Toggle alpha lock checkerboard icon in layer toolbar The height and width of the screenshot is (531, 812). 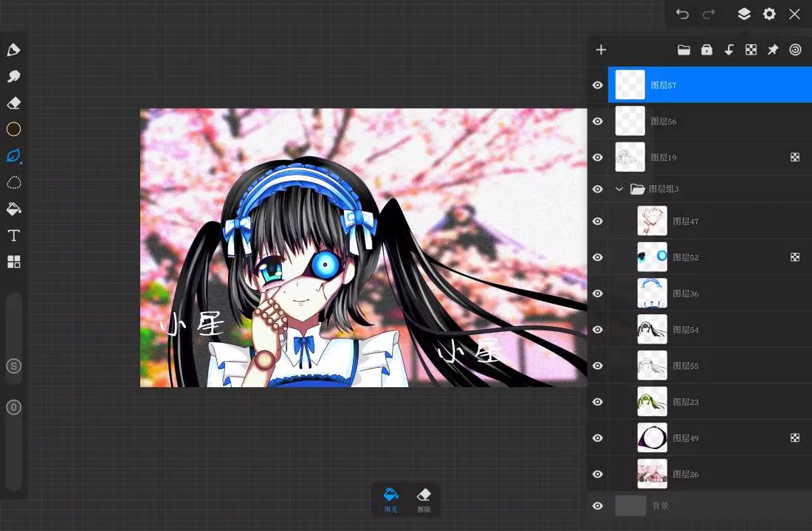(x=751, y=49)
